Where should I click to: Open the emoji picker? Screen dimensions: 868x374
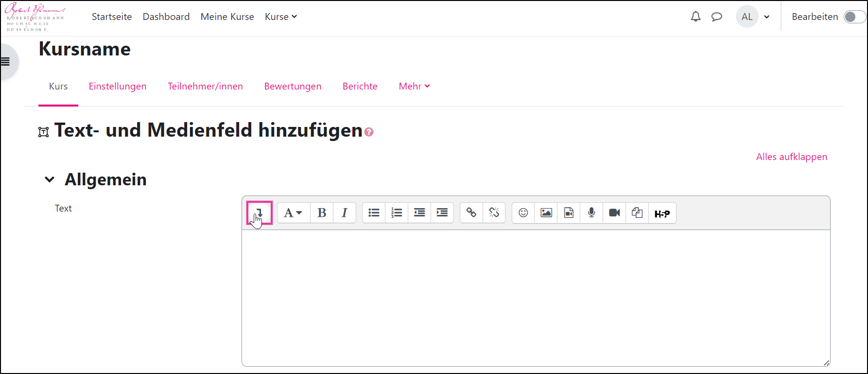[523, 213]
